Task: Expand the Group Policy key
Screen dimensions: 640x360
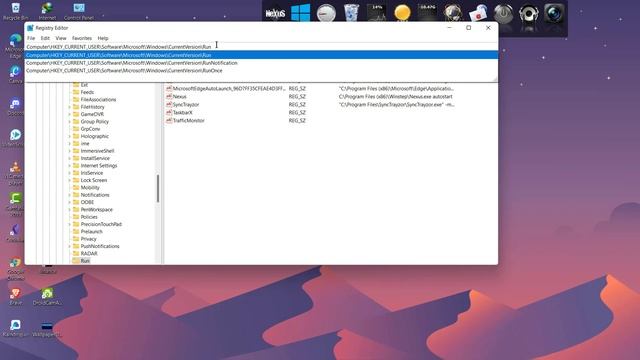Action: (x=69, y=122)
